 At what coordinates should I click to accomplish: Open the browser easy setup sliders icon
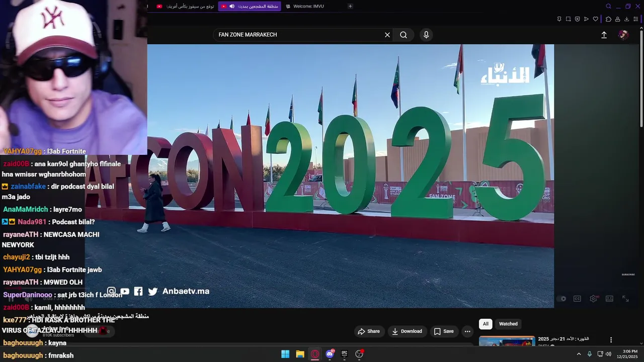point(635,19)
